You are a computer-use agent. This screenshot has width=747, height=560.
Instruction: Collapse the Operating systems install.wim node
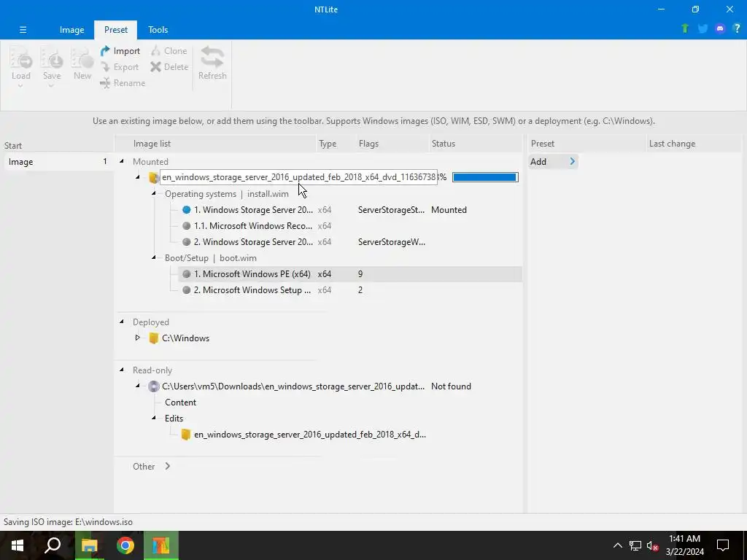[154, 193]
